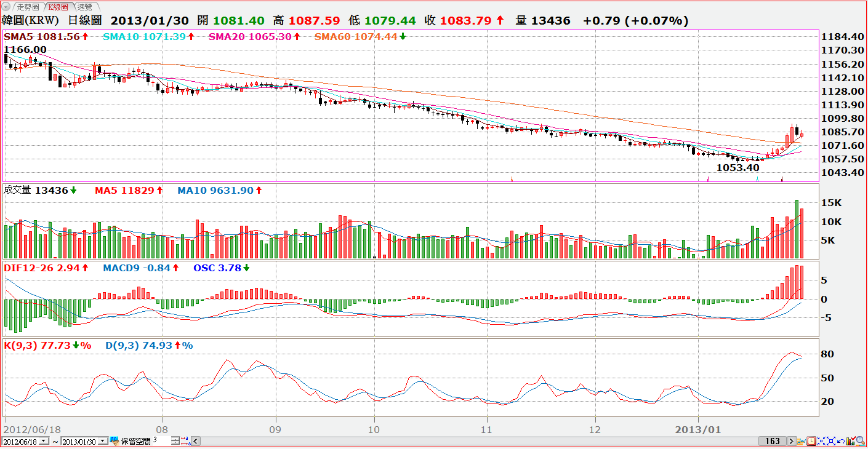Click the 1184.40 price axis label
Image resolution: width=868 pixels, height=449 pixels.
842,37
